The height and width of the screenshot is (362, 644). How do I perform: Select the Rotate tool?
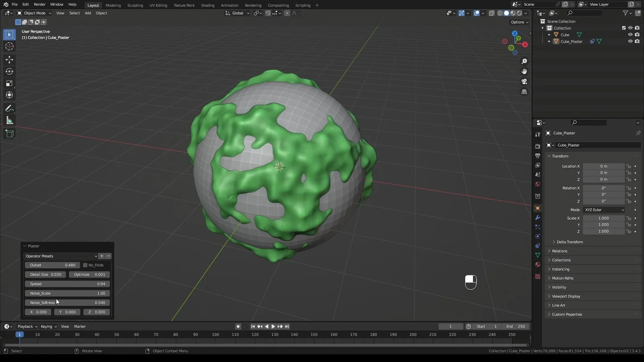click(9, 71)
